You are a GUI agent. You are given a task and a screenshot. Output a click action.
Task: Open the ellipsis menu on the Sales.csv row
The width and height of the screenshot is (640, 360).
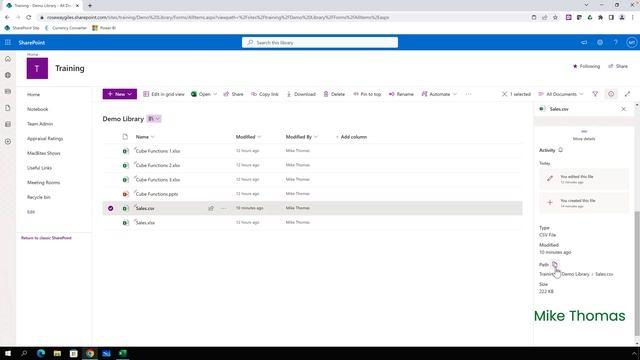point(223,208)
